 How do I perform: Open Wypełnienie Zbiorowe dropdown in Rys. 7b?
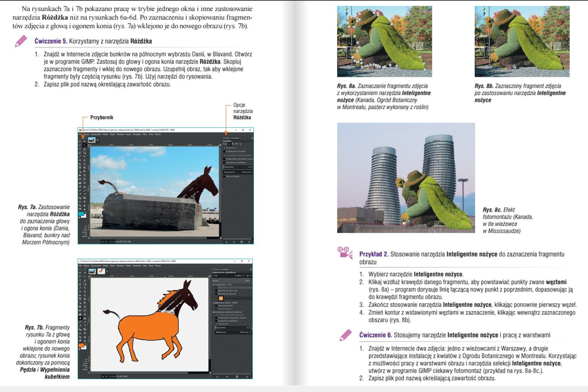pyautogui.click(x=233, y=332)
